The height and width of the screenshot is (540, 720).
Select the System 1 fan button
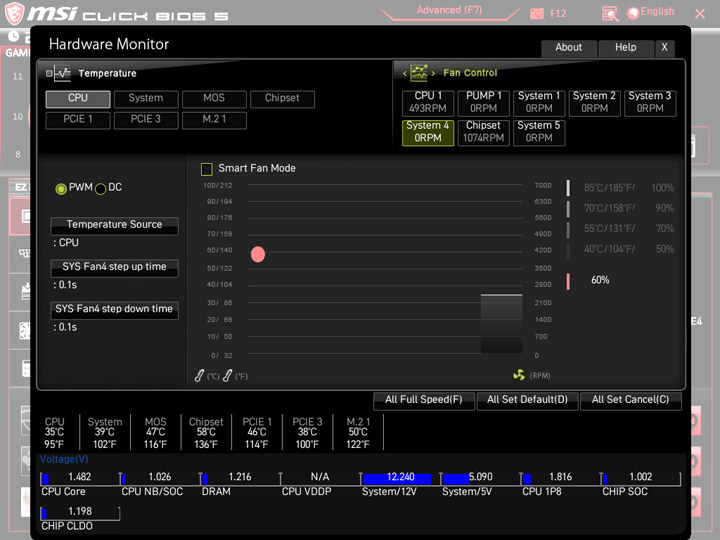539,102
